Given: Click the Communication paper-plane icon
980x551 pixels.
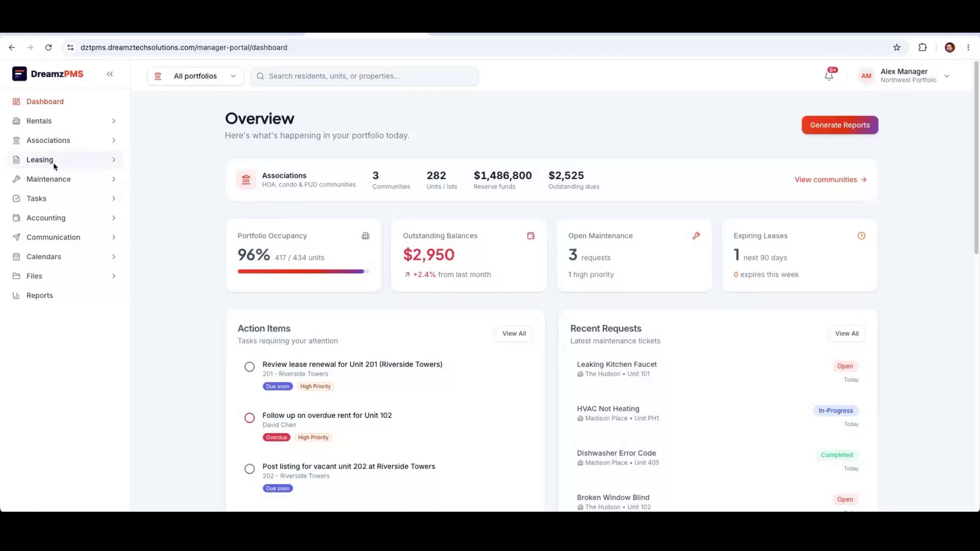Looking at the screenshot, I should (16, 237).
